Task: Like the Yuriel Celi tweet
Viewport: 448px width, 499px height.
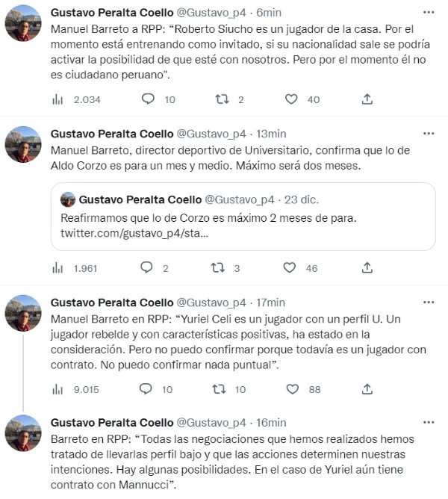Action: [291, 389]
